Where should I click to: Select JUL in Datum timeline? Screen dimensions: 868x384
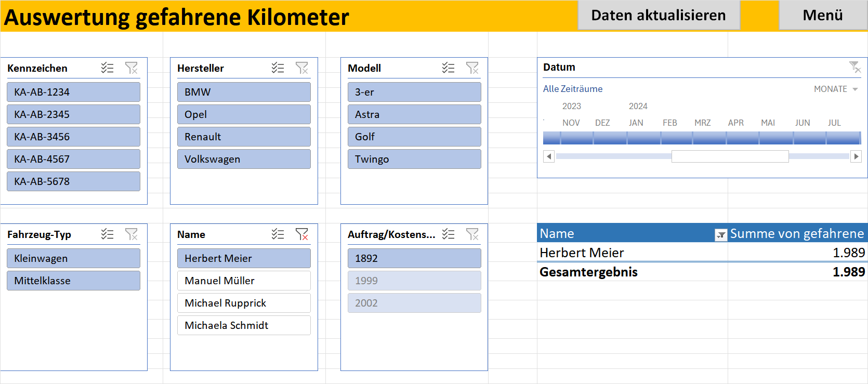coord(843,138)
